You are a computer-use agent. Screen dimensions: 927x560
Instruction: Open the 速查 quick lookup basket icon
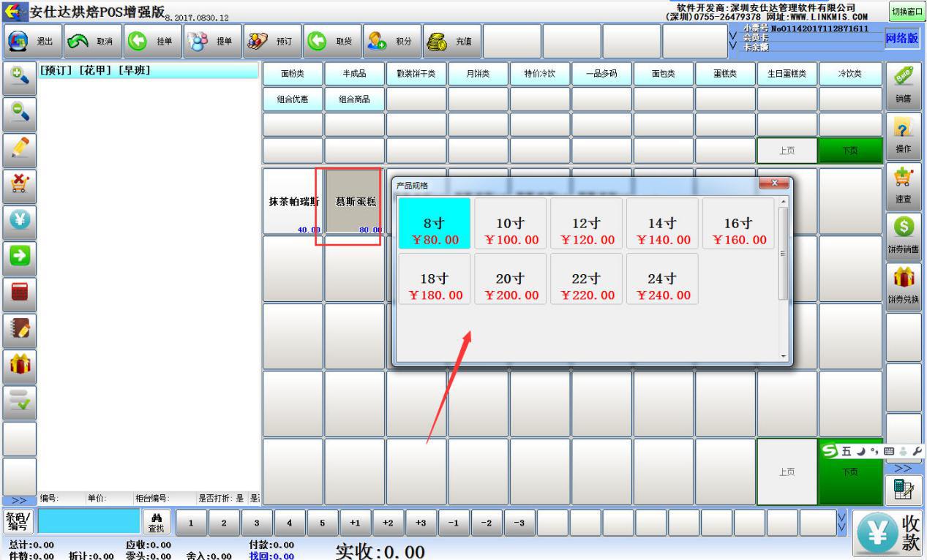[903, 187]
